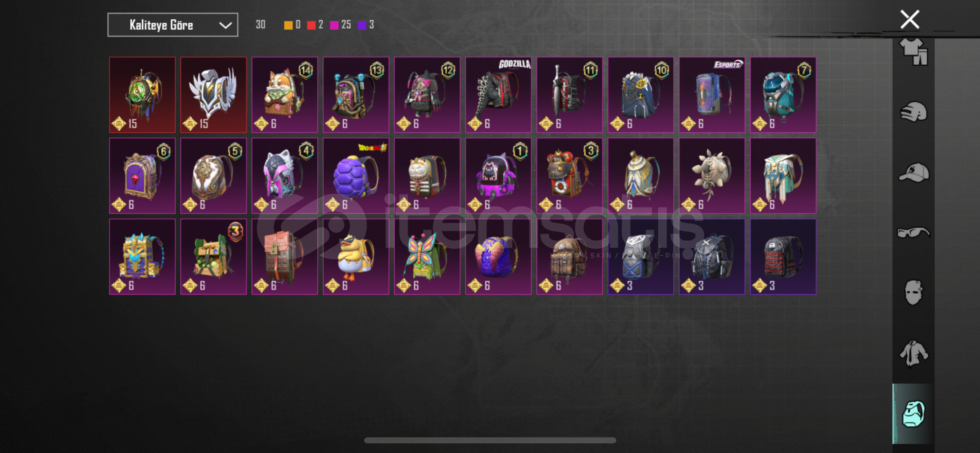This screenshot has width=980, height=453.
Task: Select the jacket clothing category
Action: (914, 353)
